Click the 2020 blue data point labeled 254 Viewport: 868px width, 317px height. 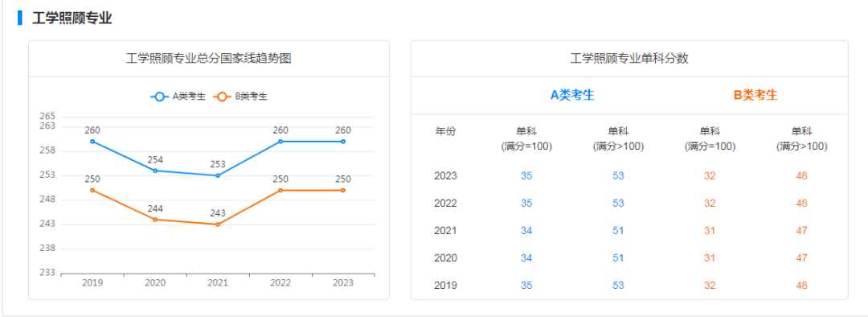coord(155,171)
